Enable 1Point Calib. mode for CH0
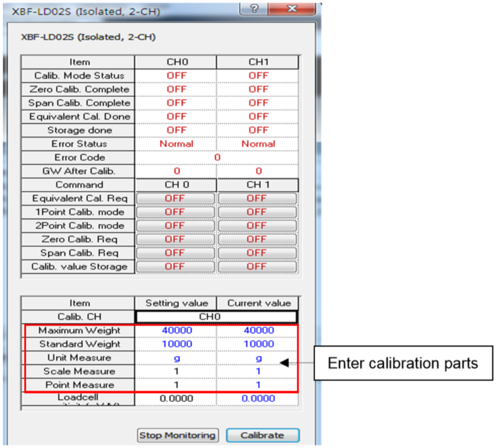This screenshot has width=498, height=448. pos(175,212)
